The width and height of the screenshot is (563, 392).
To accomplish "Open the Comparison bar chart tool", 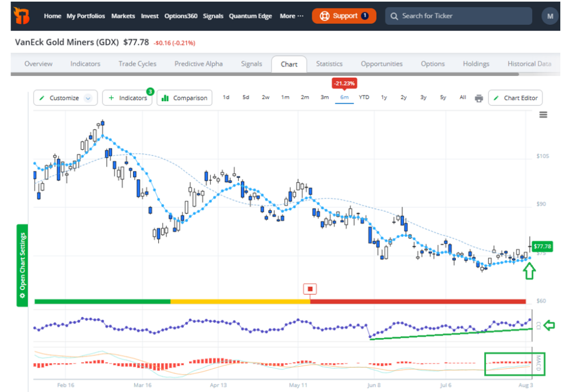I will [184, 98].
